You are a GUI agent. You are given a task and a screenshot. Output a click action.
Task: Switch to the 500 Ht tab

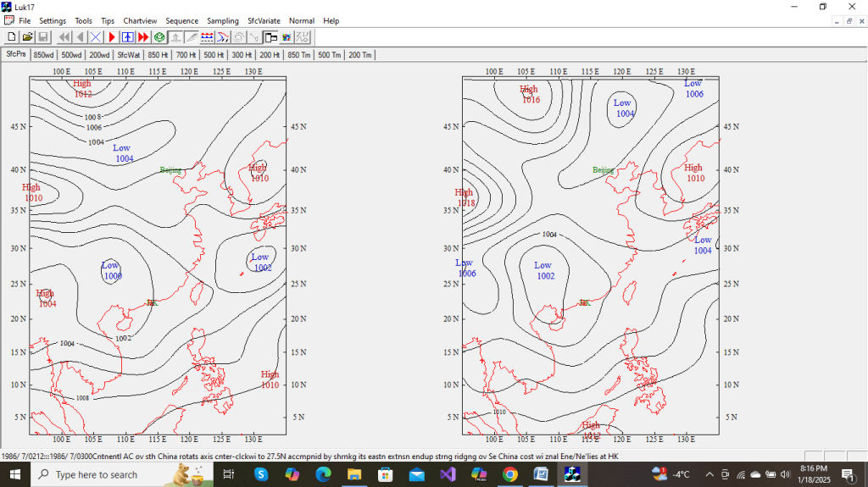click(214, 55)
